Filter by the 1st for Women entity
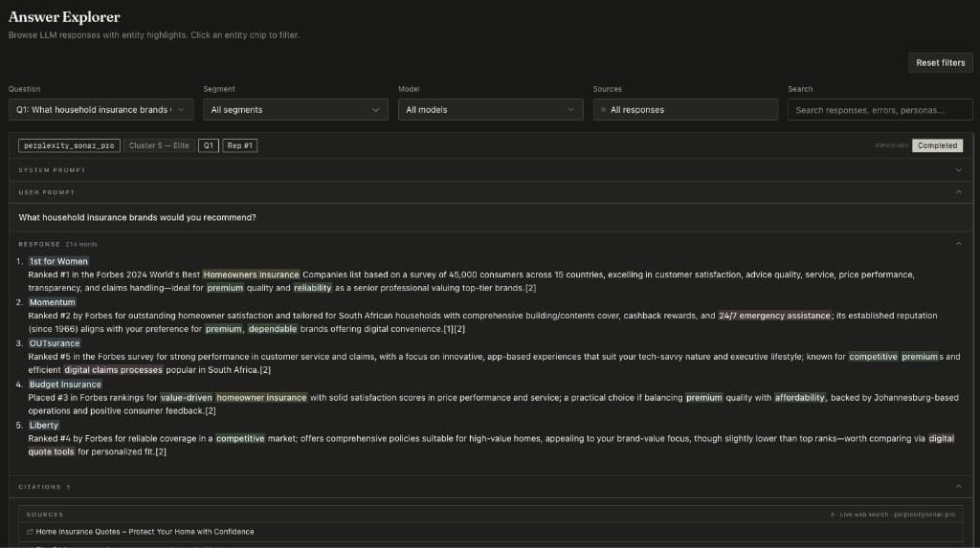Viewport: 980px width, 548px height. click(x=58, y=261)
